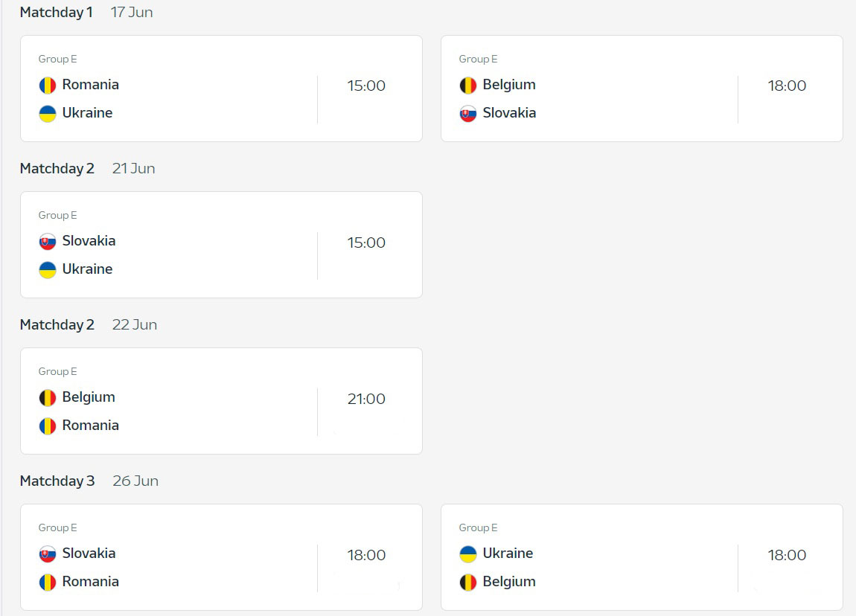This screenshot has height=616, width=856.
Task: Click Romania flag in Romania vs Ukraine match
Action: point(48,86)
